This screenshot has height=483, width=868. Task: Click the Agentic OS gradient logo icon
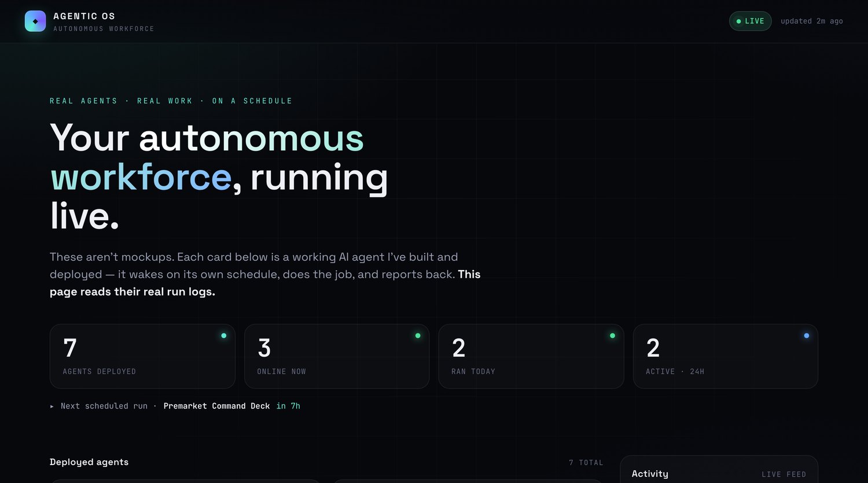click(x=35, y=21)
